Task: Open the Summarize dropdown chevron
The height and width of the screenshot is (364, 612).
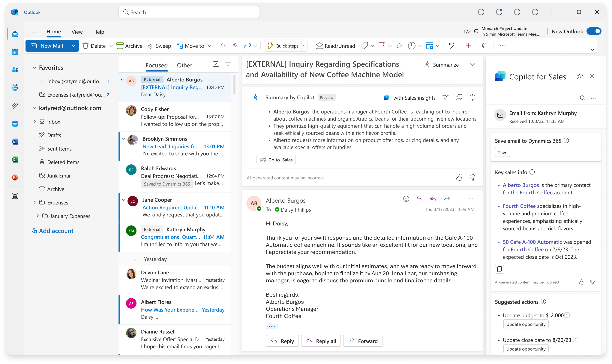Action: [x=472, y=65]
